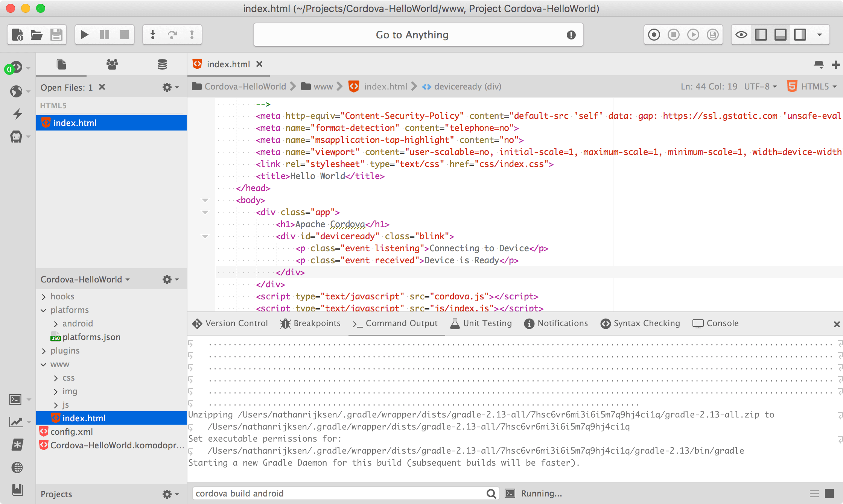
Task: Collapse the platforms folder
Action: coord(44,310)
